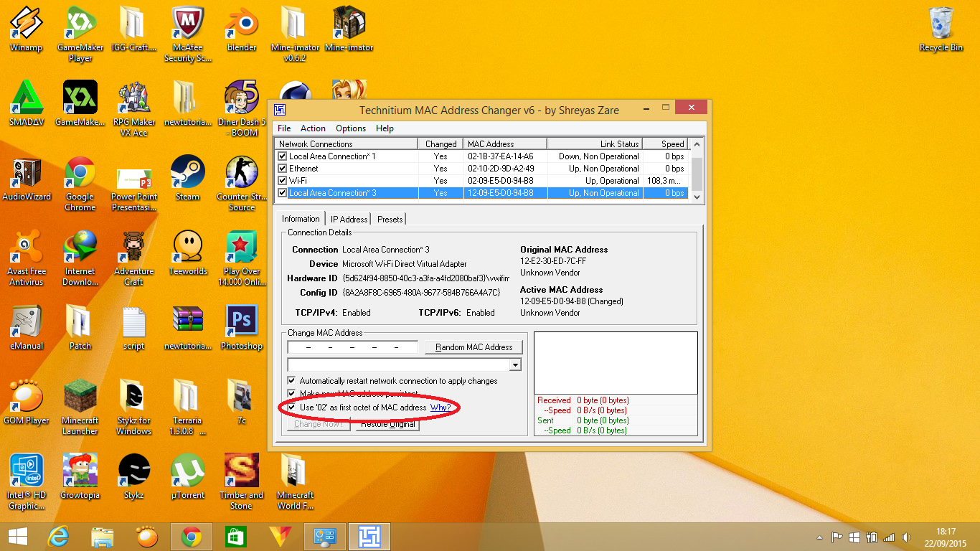
Task: Launch McAfee Security Scan shortcut
Action: pos(188,34)
